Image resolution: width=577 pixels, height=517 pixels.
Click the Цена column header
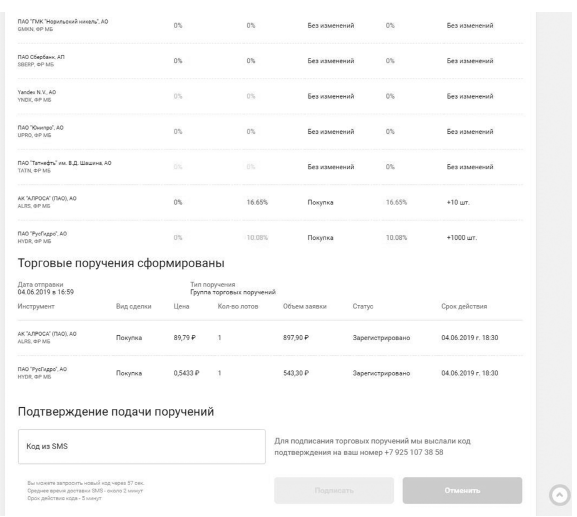click(x=181, y=306)
